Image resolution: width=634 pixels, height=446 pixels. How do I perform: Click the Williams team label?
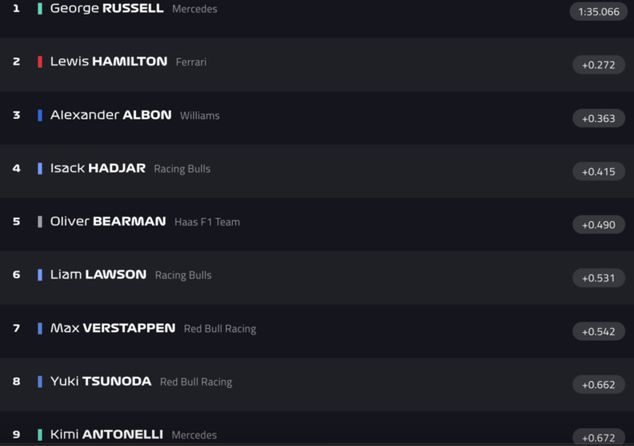[199, 116]
